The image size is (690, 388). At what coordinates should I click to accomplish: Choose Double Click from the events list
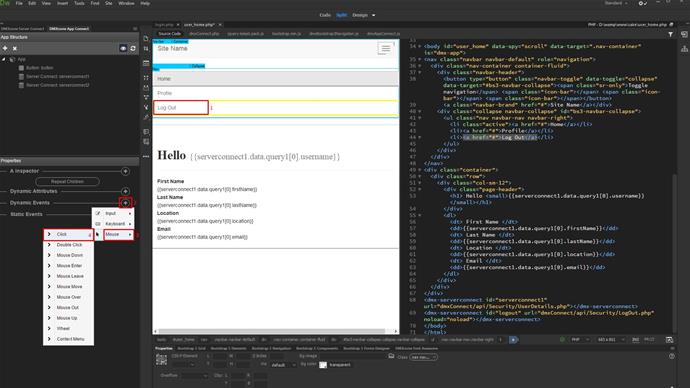pyautogui.click(x=68, y=245)
